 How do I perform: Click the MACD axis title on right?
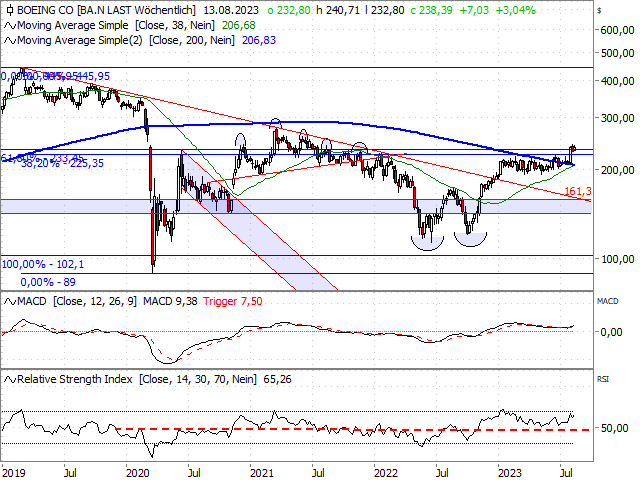607,301
